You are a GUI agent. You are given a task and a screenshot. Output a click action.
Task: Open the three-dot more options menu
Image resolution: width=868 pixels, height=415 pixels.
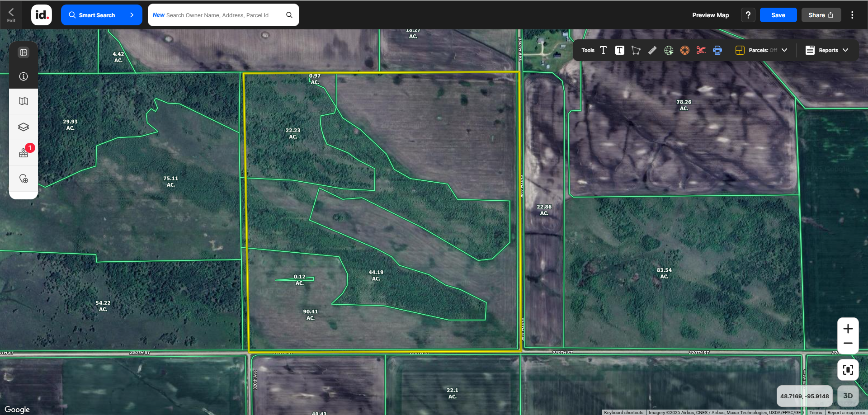[x=852, y=15]
